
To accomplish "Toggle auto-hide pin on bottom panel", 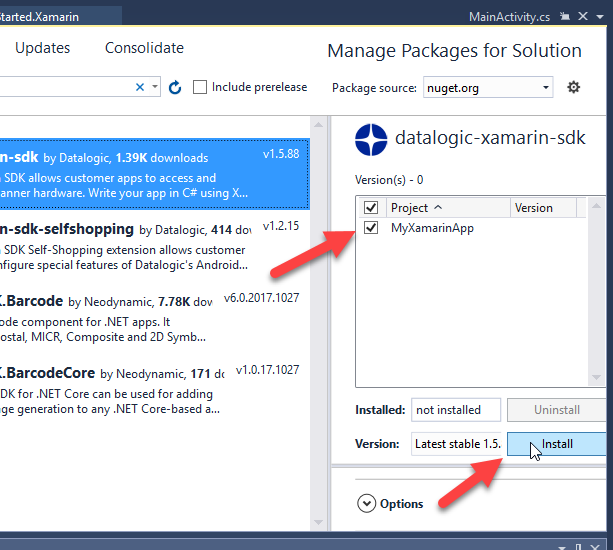I will (x=579, y=547).
